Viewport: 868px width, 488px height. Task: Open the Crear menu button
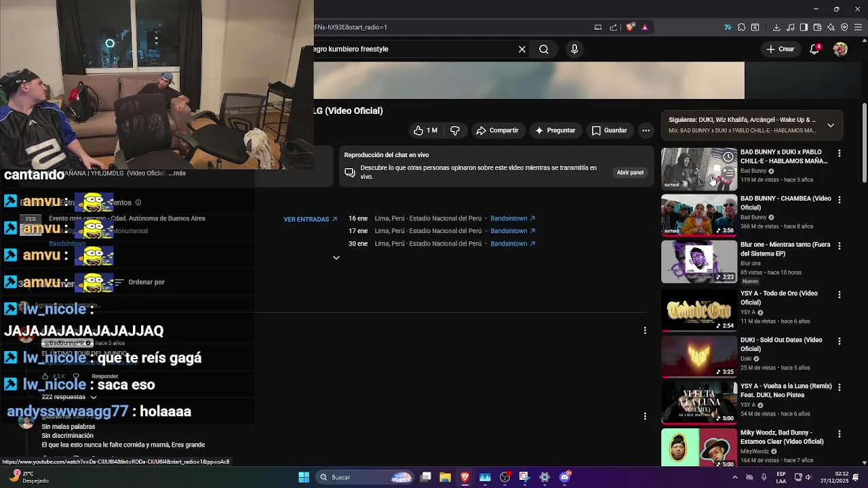(780, 49)
